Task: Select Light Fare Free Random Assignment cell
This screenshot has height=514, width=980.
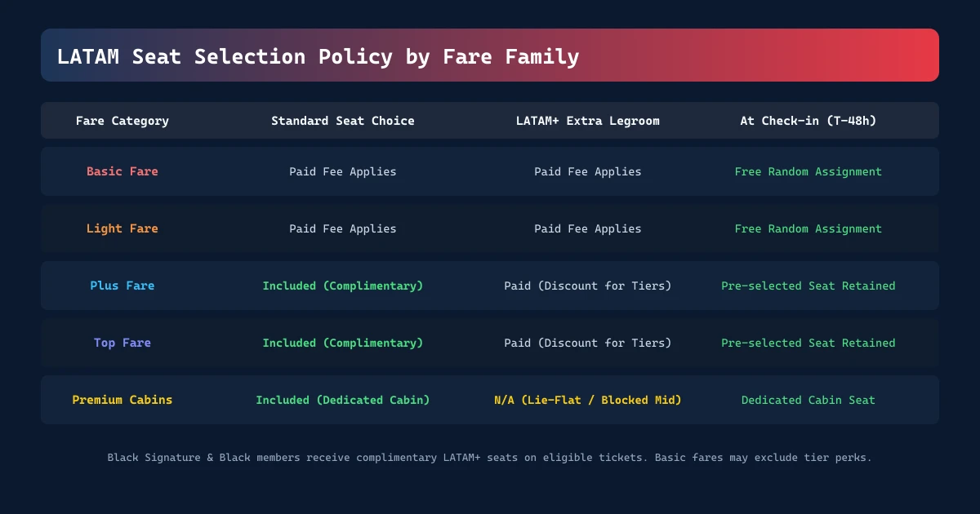Action: point(808,228)
